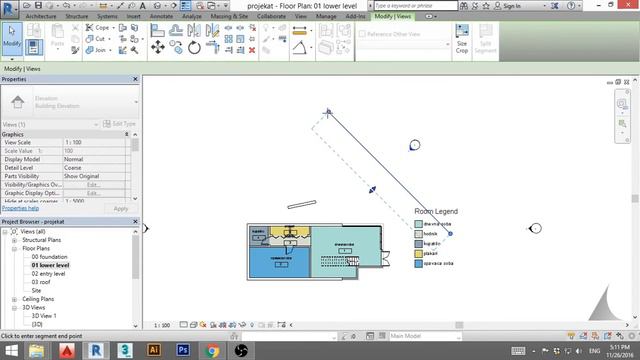Open the Collaborate ribbon tab
This screenshot has width=640, height=360.
[271, 16]
